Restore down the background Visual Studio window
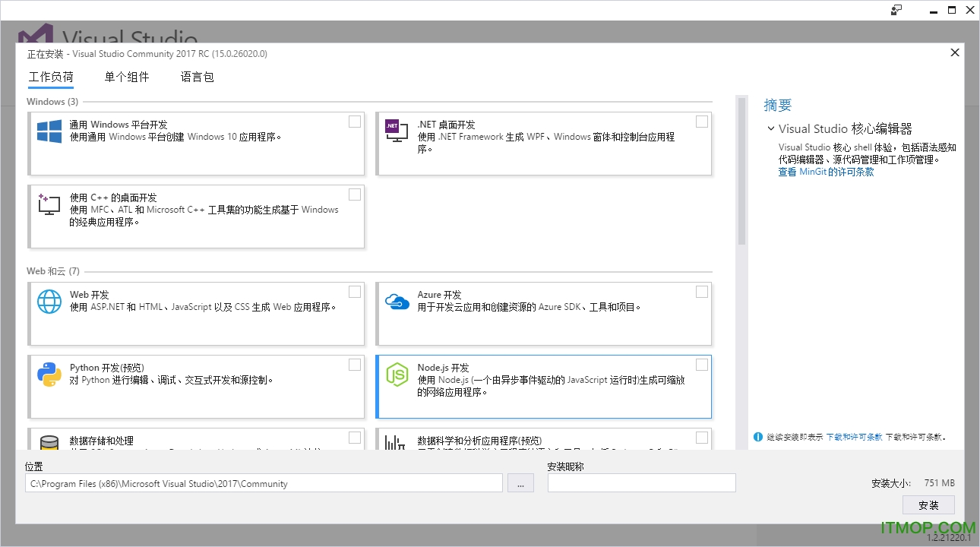The image size is (980, 547). 952,10
